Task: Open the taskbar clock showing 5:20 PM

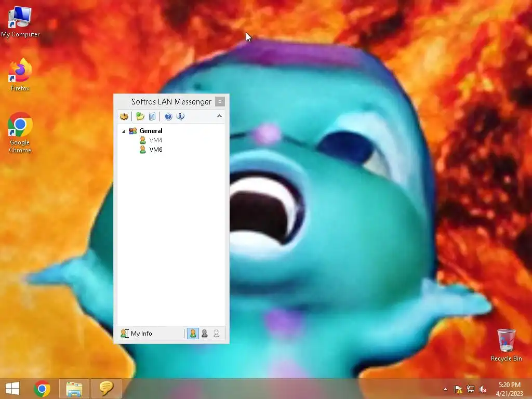Action: [509, 389]
